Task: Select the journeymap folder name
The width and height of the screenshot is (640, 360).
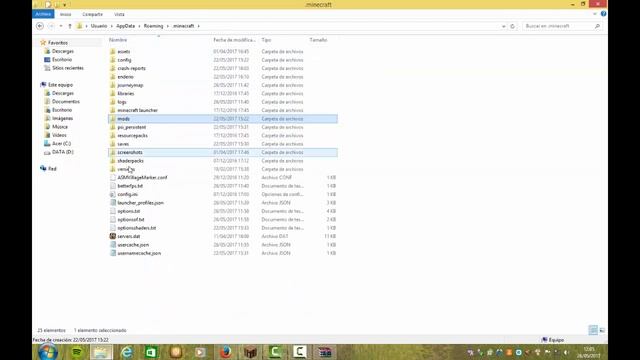Action: (130, 85)
